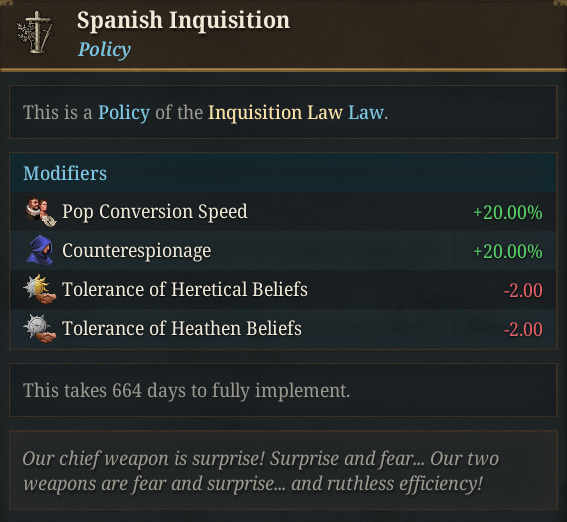Screen dimensions: 567x522
Task: Click Tolerance of Heathen Beliefs label
Action: click(182, 329)
